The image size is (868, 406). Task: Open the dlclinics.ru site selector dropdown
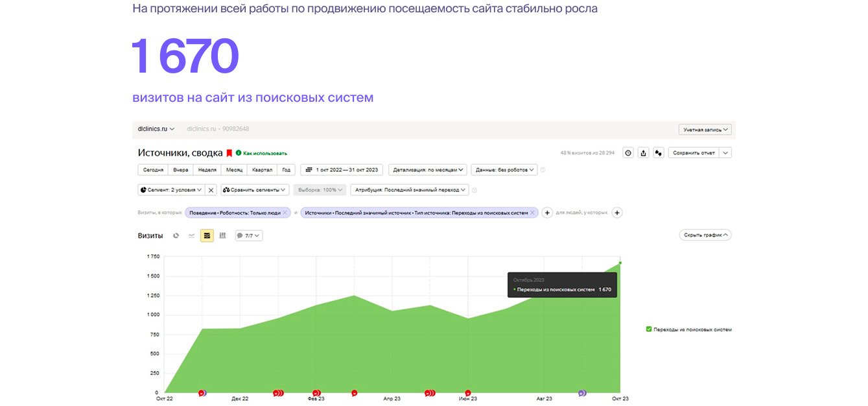click(x=156, y=129)
